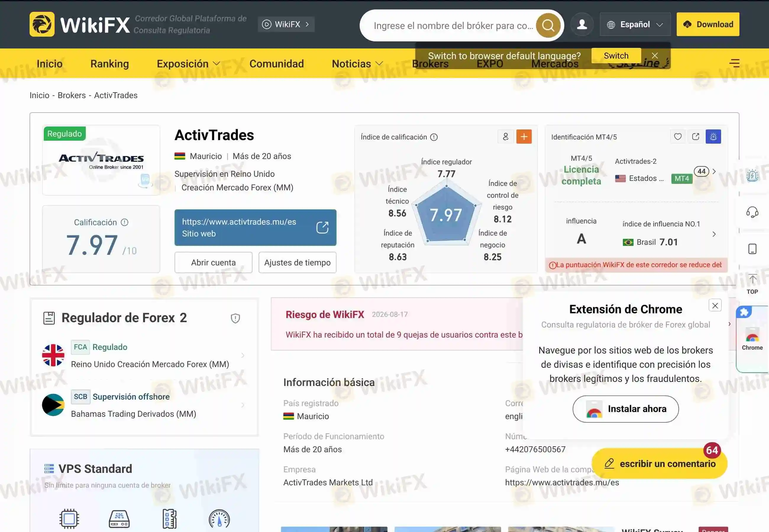Click the Inicio breadcrumb link

[39, 95]
